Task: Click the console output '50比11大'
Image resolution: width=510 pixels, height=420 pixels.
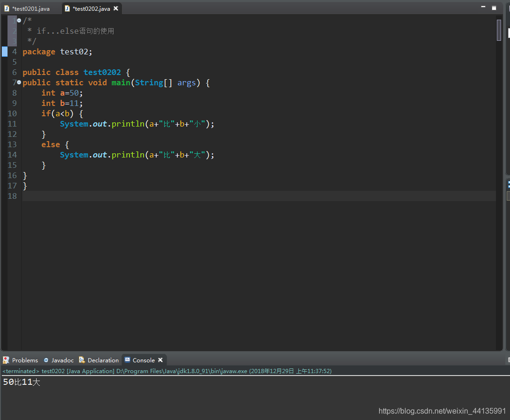Action: [x=22, y=382]
